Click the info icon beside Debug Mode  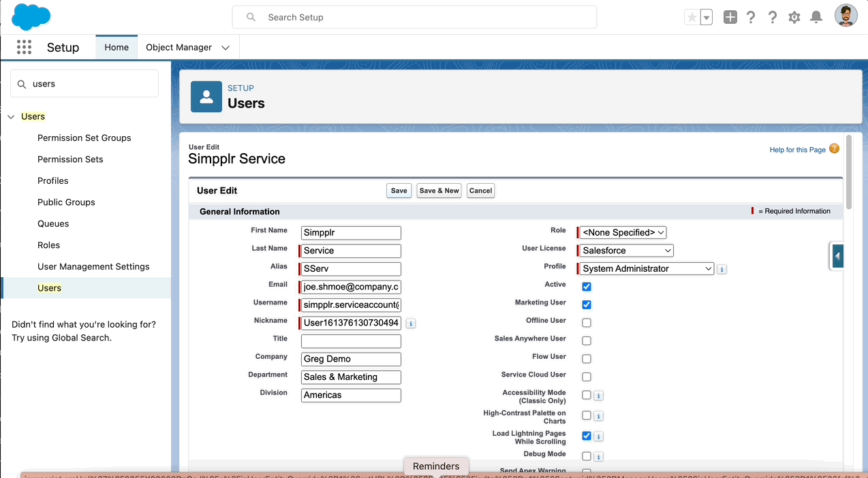coord(598,456)
